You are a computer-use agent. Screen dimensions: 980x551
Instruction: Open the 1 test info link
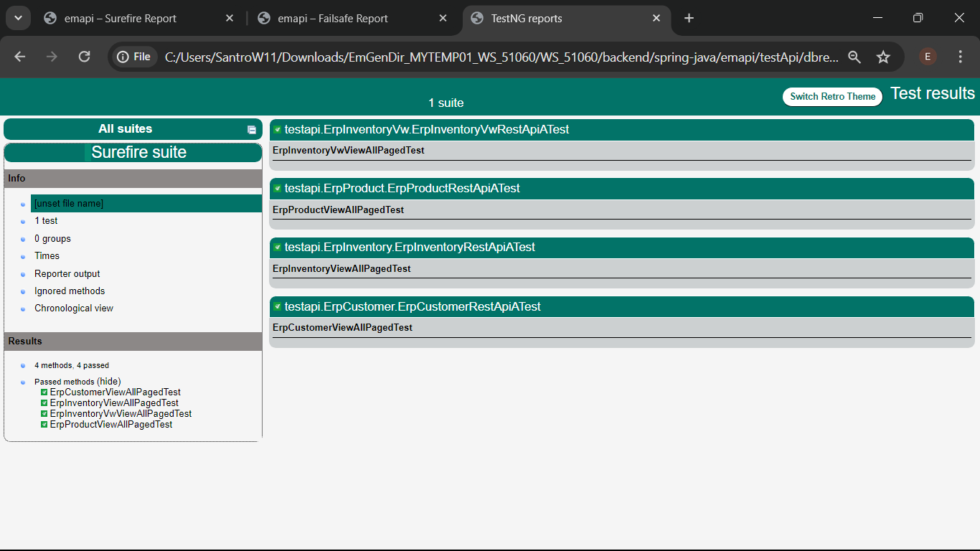46,221
